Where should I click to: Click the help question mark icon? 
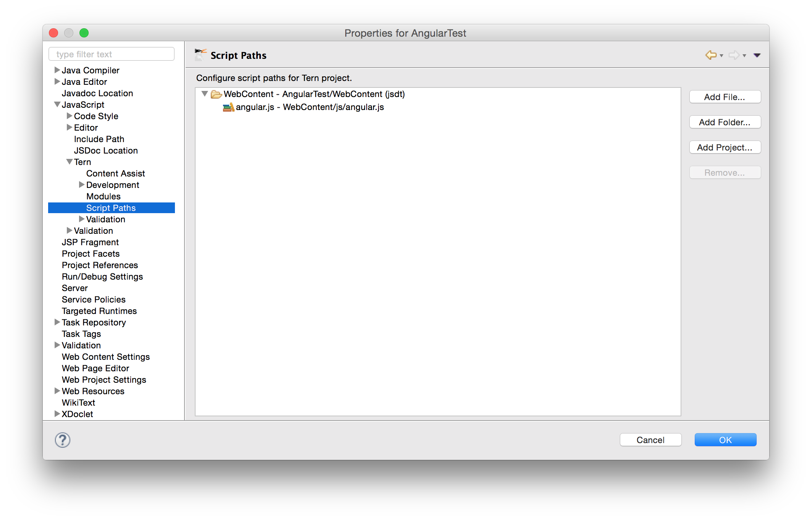click(63, 440)
